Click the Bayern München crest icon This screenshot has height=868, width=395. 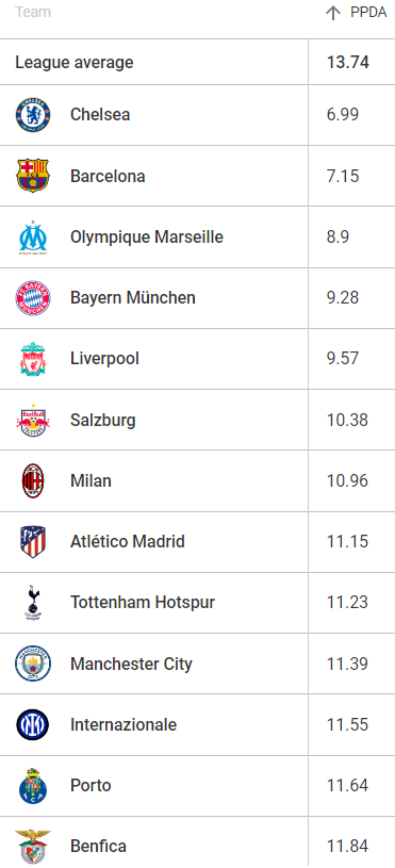[33, 298]
